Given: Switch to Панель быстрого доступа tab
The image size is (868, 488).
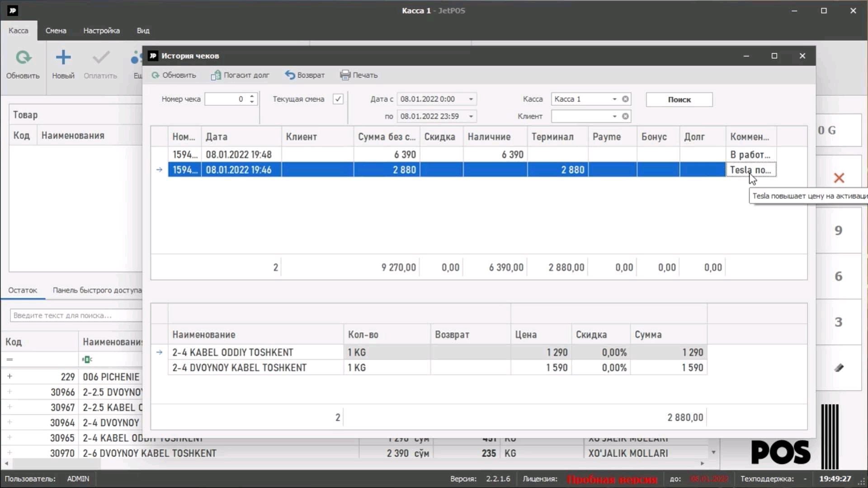Looking at the screenshot, I should tap(97, 290).
